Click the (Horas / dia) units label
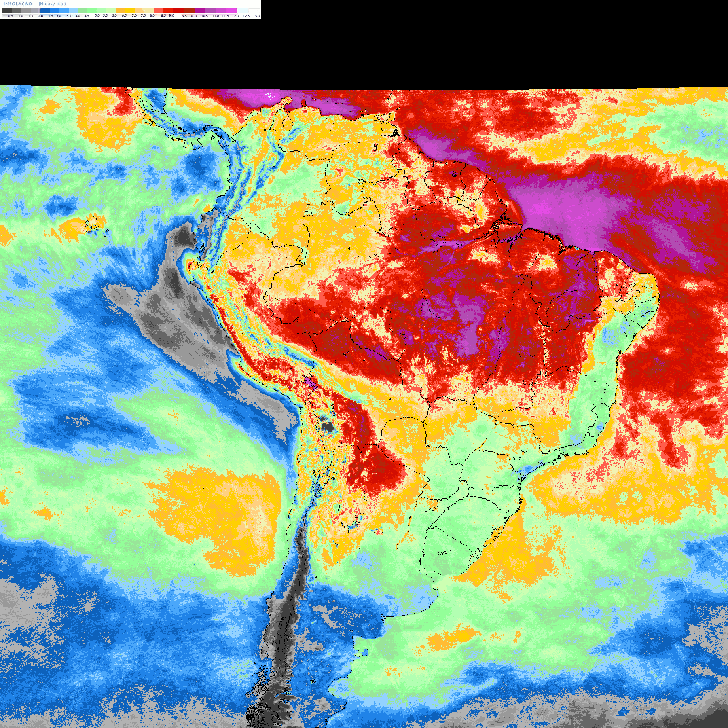The width and height of the screenshot is (728, 728). [52, 4]
